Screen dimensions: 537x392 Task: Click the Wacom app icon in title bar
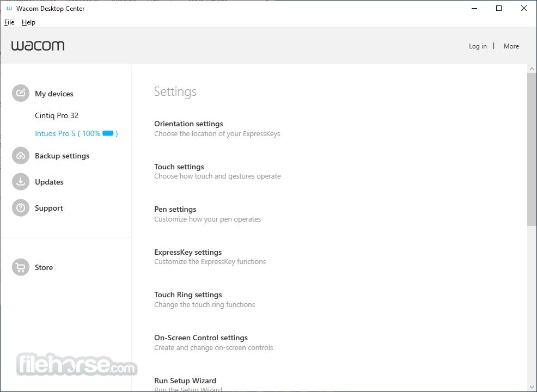click(9, 9)
